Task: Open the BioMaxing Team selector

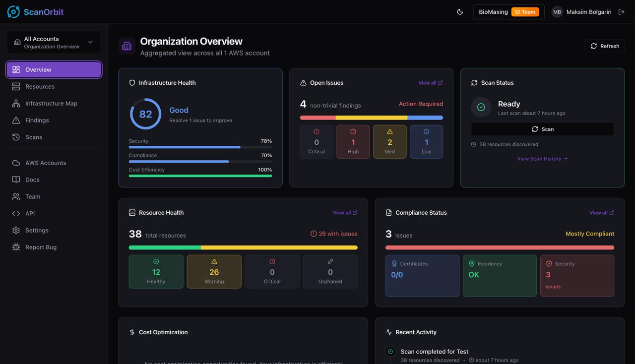Action: click(508, 11)
